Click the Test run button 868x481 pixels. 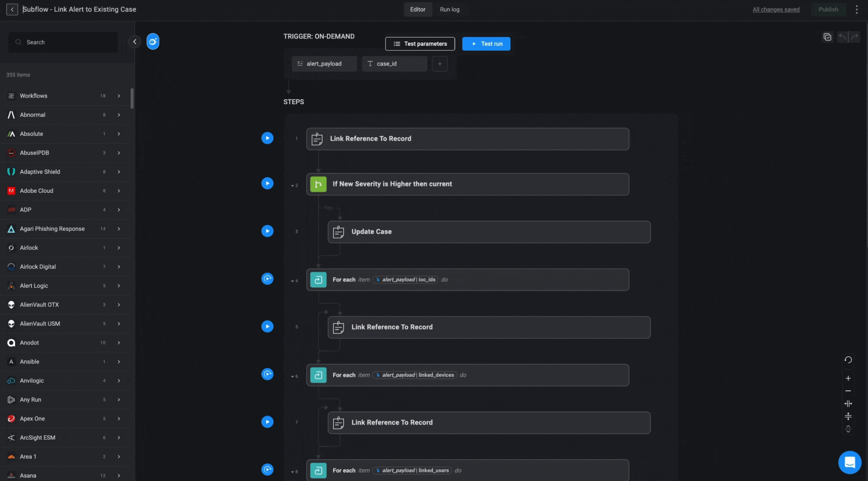click(x=486, y=44)
